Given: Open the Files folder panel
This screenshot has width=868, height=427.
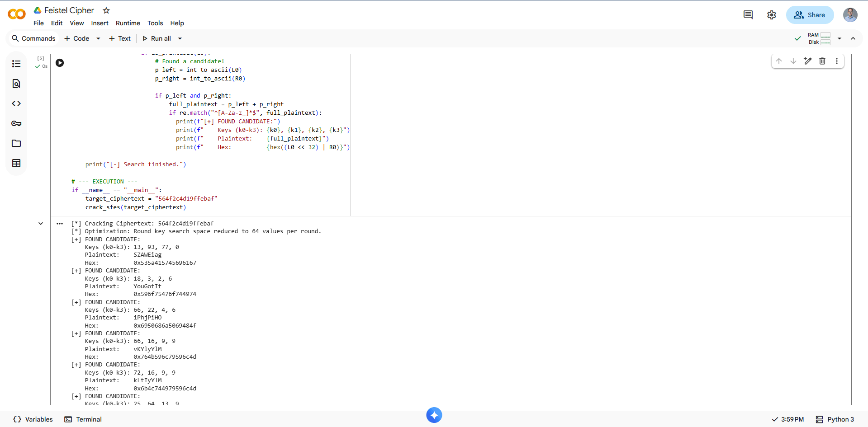Looking at the screenshot, I should pos(16,143).
